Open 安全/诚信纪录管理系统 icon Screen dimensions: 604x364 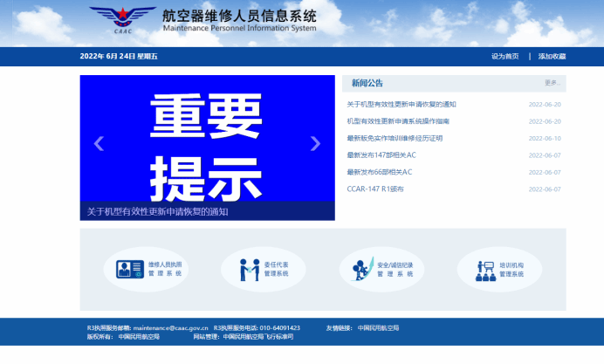click(x=360, y=270)
